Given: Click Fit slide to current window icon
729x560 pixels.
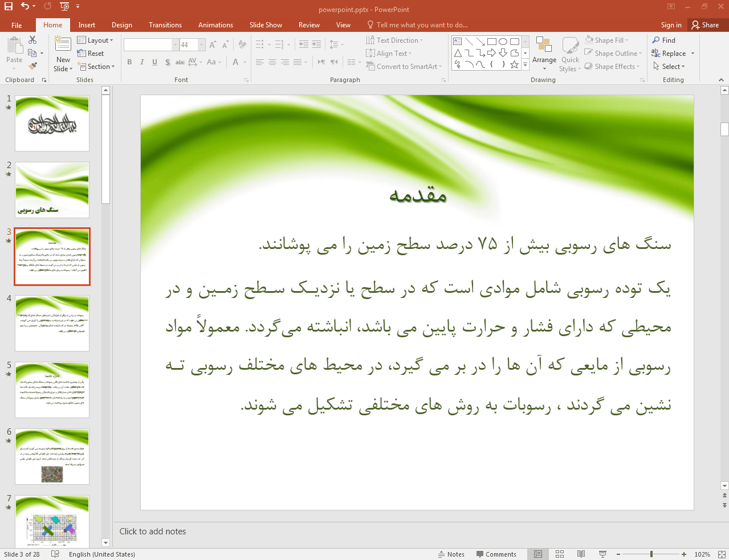Looking at the screenshot, I should [x=722, y=554].
